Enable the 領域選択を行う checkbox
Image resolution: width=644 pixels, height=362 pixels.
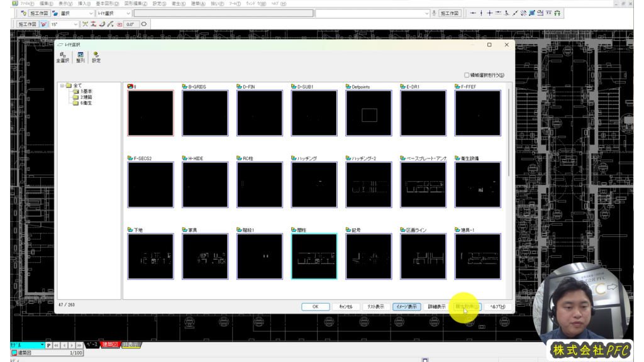click(467, 75)
